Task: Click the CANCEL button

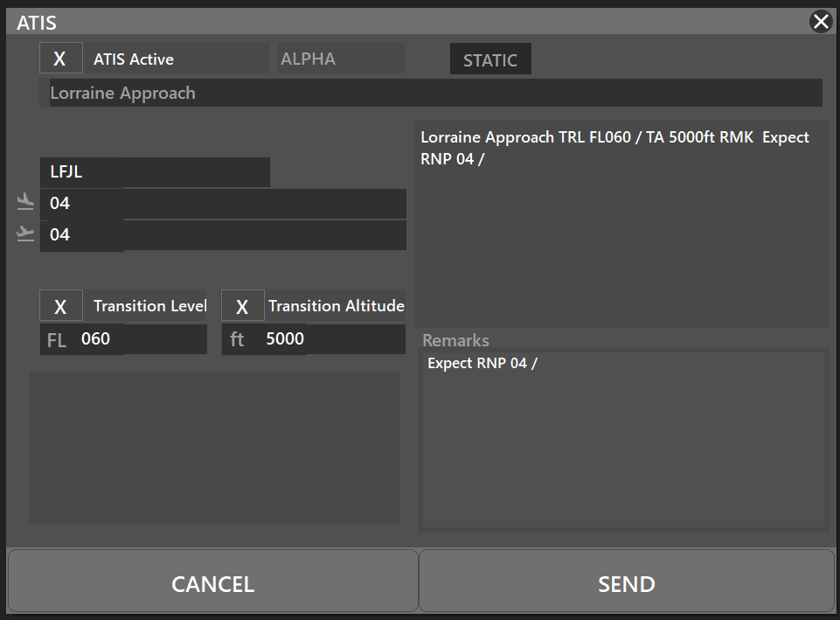Action: click(x=212, y=581)
